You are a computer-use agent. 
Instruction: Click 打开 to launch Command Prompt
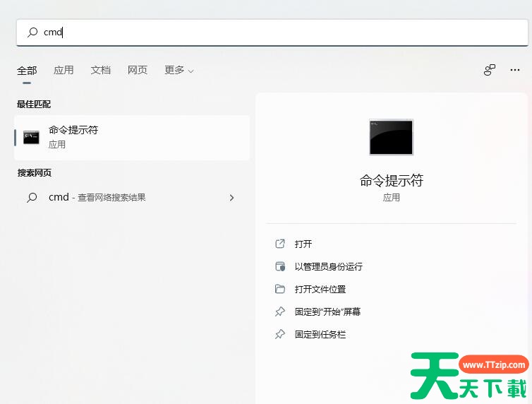303,244
